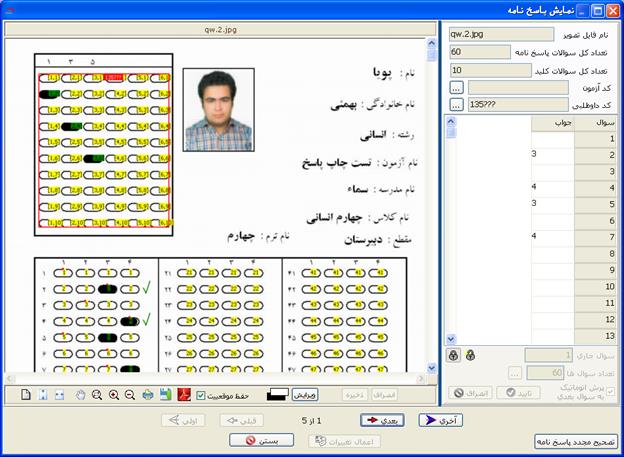
Task: Click the اولی first button
Action: pos(183,420)
